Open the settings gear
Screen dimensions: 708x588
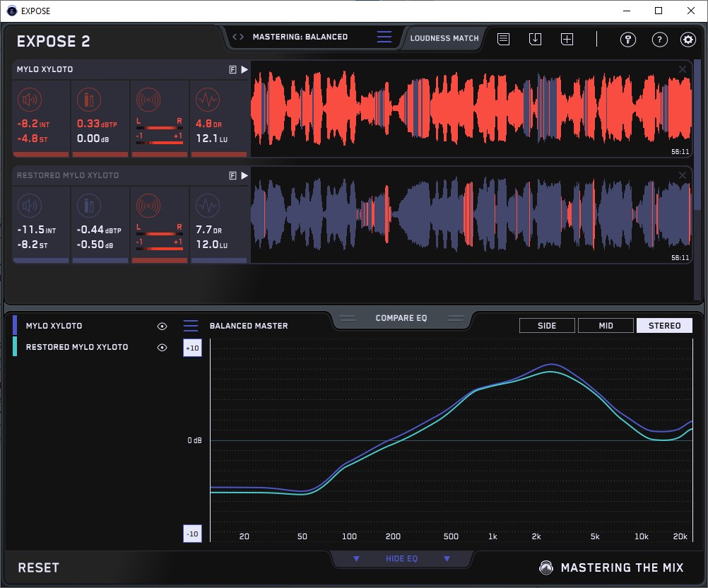point(688,39)
